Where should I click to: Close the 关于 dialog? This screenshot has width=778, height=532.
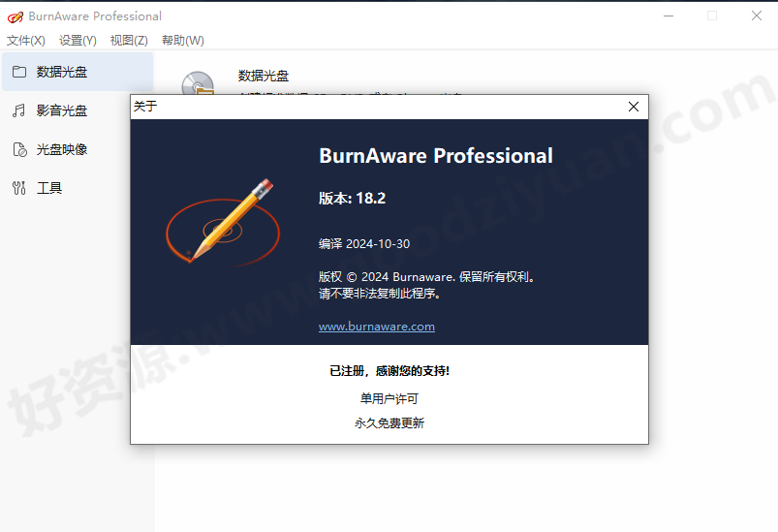point(633,107)
